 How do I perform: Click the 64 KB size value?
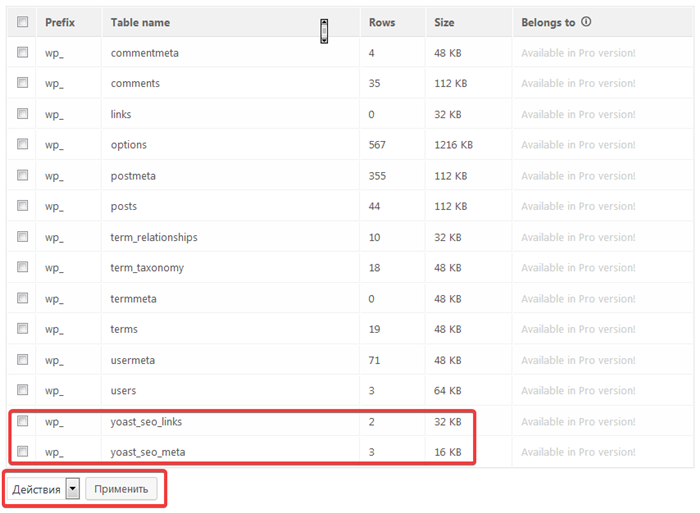448,391
